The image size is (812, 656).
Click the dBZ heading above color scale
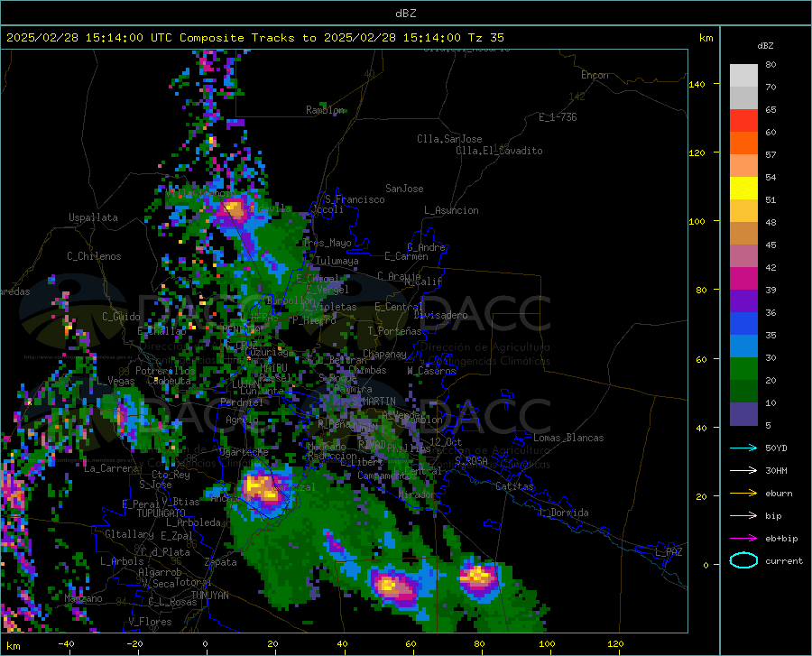pyautogui.click(x=765, y=46)
